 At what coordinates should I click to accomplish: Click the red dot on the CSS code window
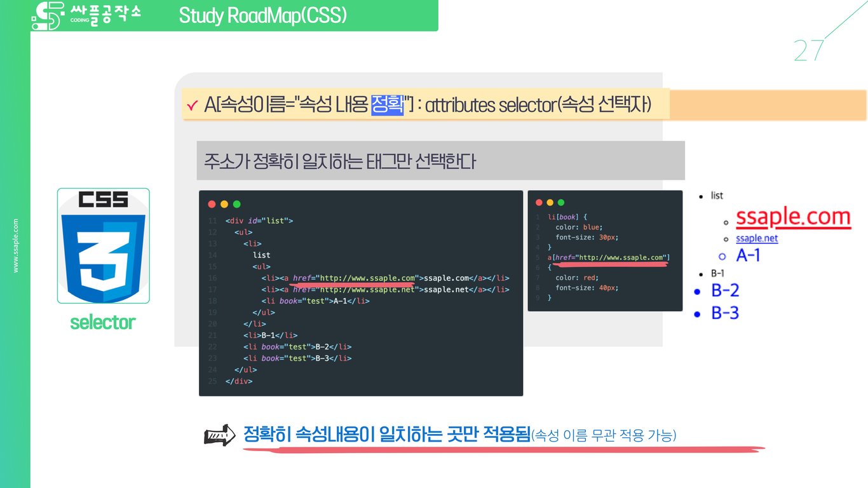539,202
